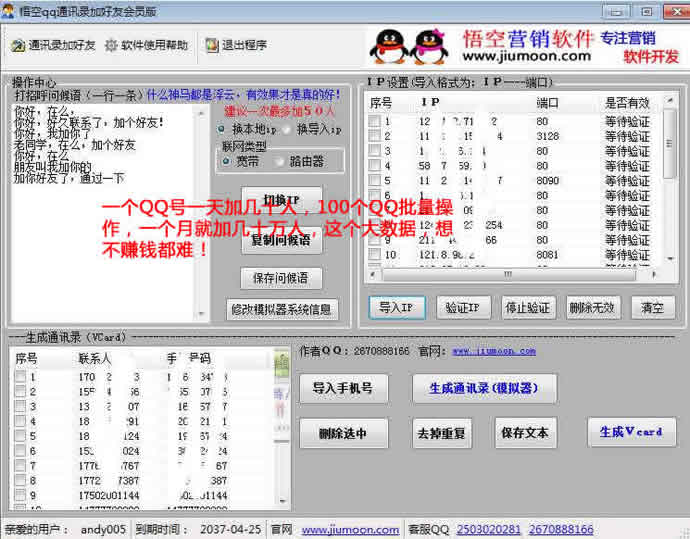Minimize the application window
690x539 pixels.
tap(617, 11)
